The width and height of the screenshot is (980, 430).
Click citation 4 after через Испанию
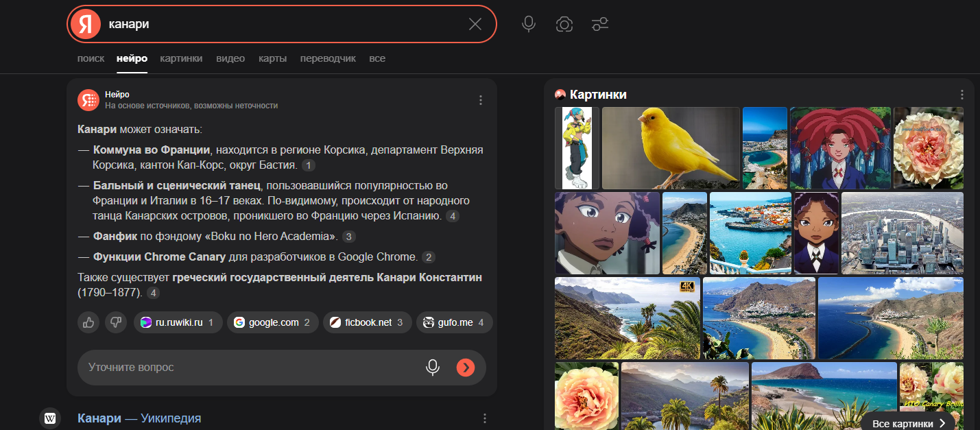[453, 216]
